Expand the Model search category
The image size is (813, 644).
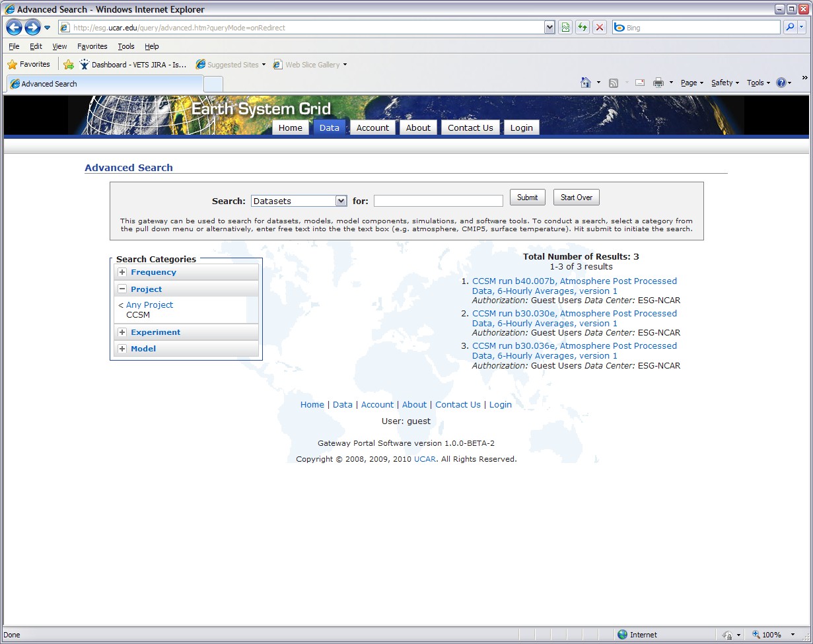122,349
